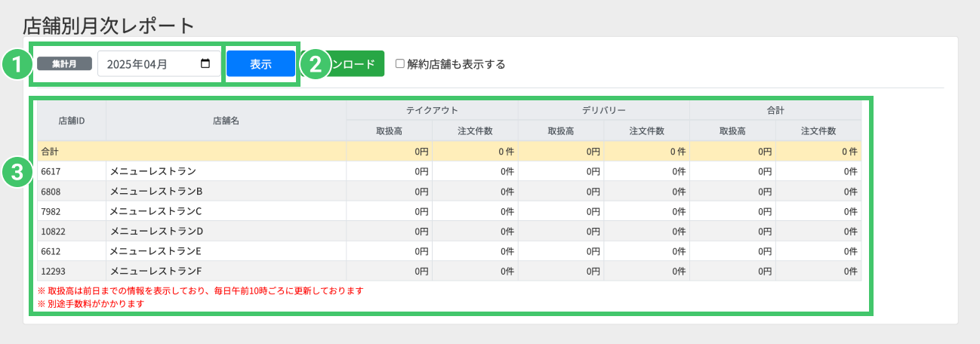Open the calendar picker icon in date field
Screen dimensions: 980x344
tap(205, 64)
